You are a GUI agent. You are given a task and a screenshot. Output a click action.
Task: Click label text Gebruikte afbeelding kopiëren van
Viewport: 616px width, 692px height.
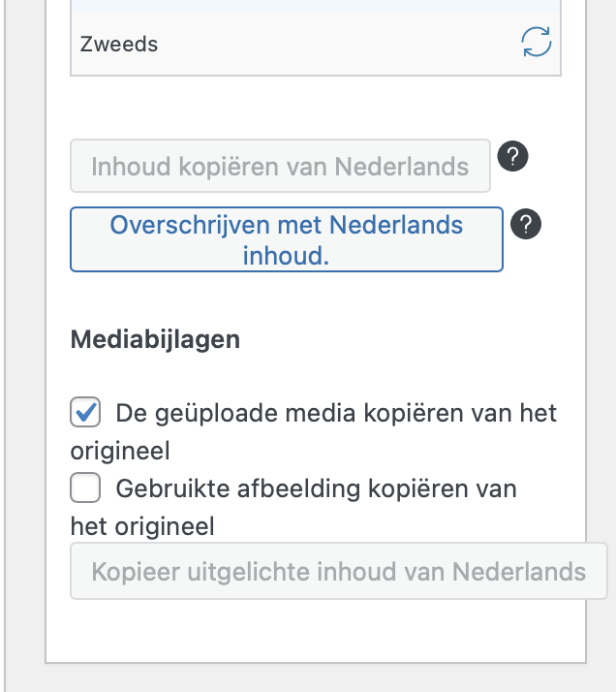point(316,489)
